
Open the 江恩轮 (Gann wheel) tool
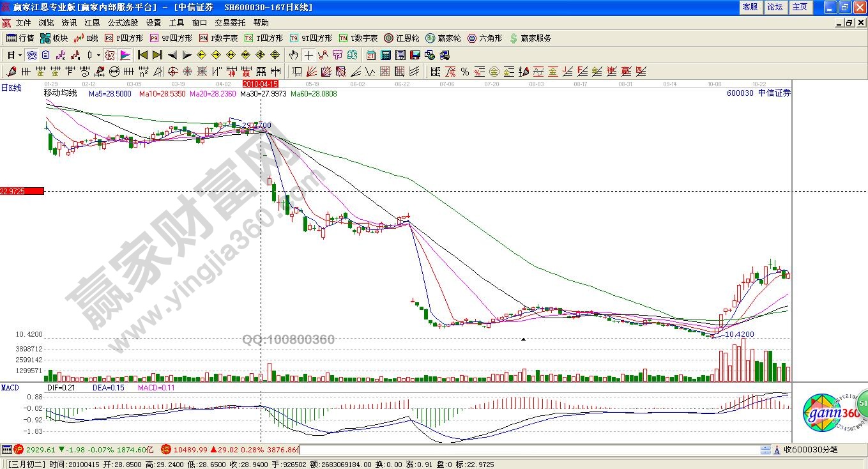point(401,38)
